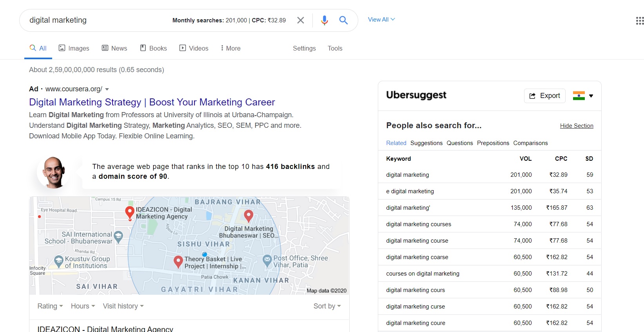Click keyword 'courses on digital marketing'
Viewport: 644px width, 332px height.
(423, 274)
